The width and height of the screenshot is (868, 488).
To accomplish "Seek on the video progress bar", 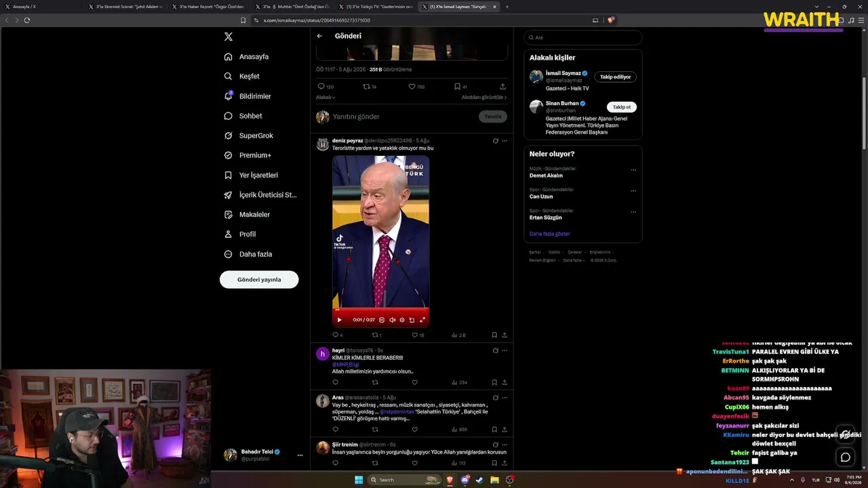I will coord(381,310).
